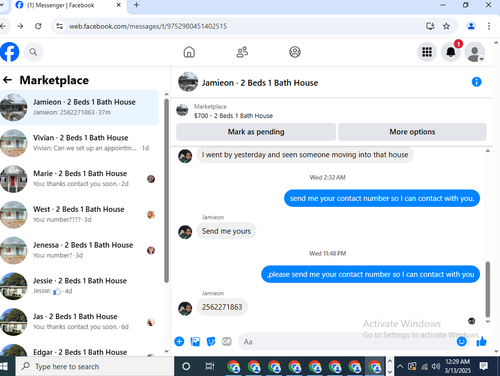
Task: Click the 'send me your contact number' sent message
Action: pyautogui.click(x=382, y=198)
